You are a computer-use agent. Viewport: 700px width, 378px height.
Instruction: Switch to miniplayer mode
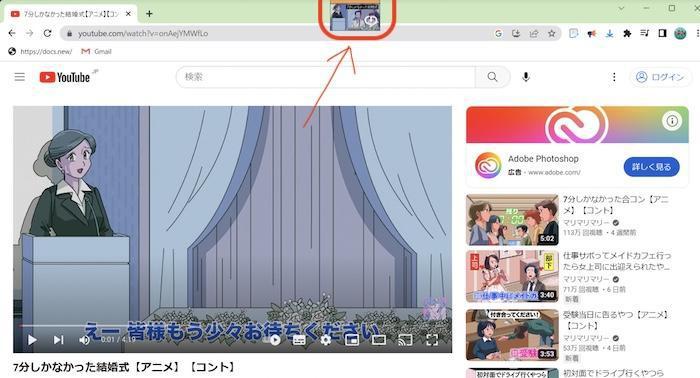point(352,340)
